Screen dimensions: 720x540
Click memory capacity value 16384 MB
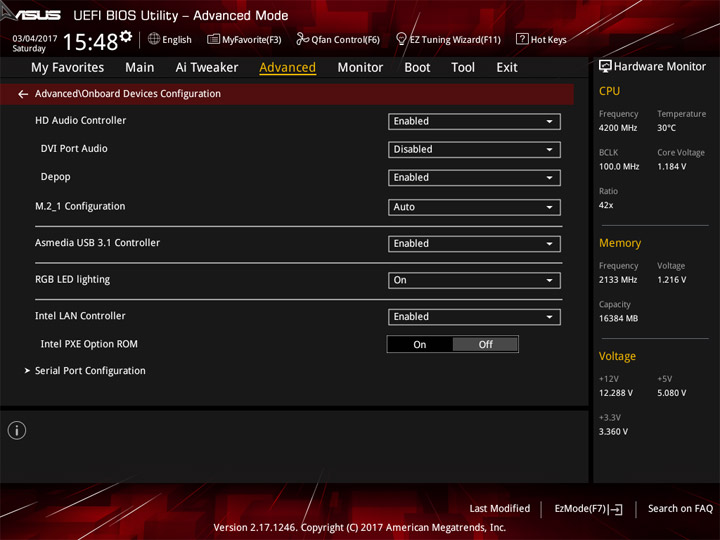click(618, 319)
